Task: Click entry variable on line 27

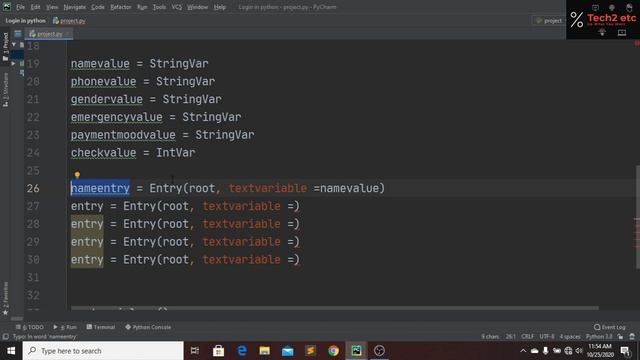Action: tap(87, 206)
